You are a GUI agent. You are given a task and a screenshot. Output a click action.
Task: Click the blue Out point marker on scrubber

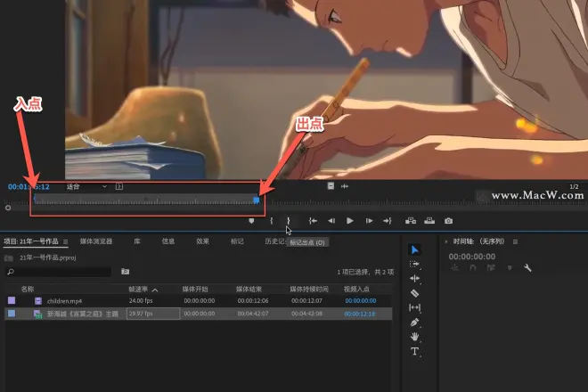click(257, 200)
